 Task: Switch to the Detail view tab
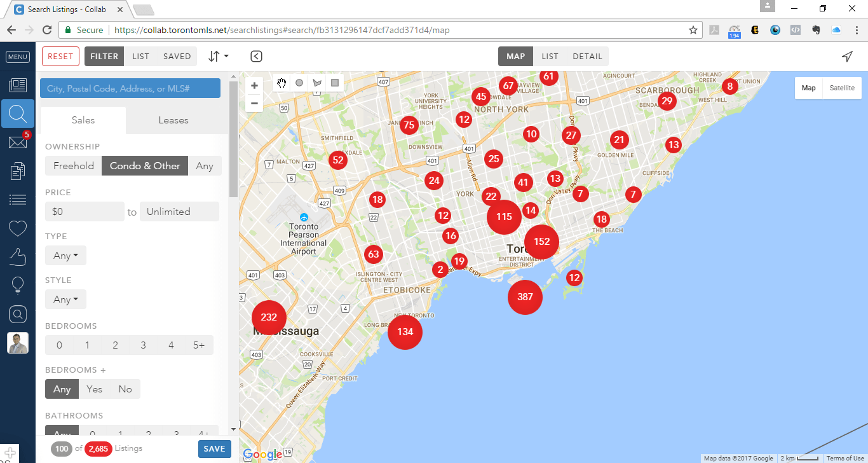click(x=587, y=57)
